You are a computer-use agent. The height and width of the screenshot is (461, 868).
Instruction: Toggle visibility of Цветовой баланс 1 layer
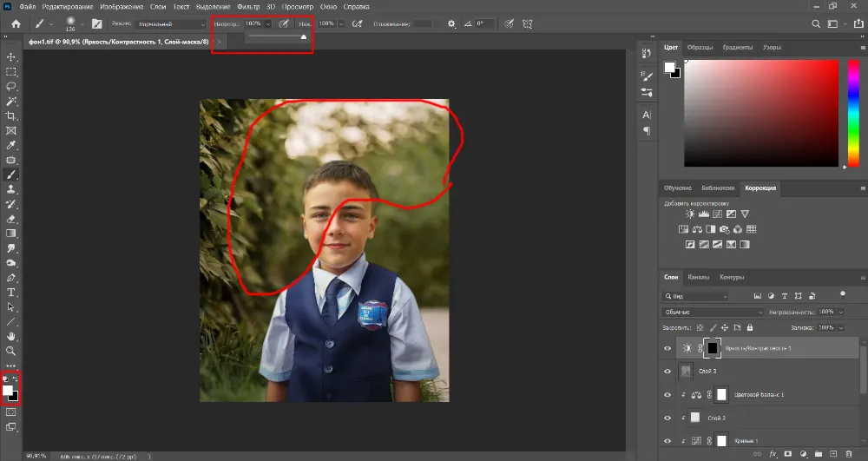667,394
